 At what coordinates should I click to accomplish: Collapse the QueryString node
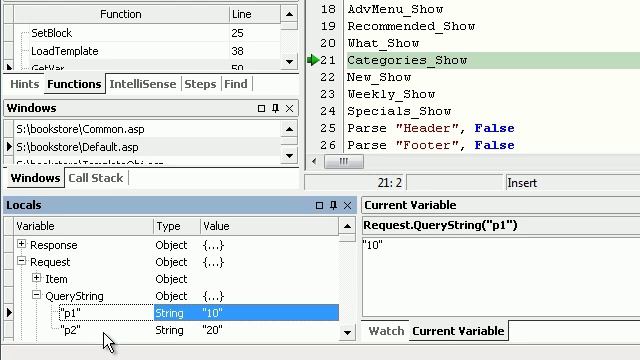pyautogui.click(x=37, y=295)
